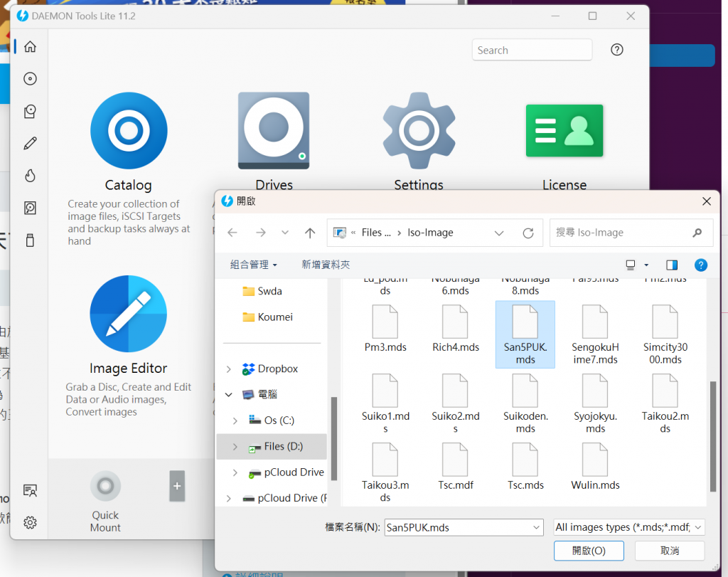Open preferences gear at sidebar bottom
728x577 pixels.
(x=30, y=523)
